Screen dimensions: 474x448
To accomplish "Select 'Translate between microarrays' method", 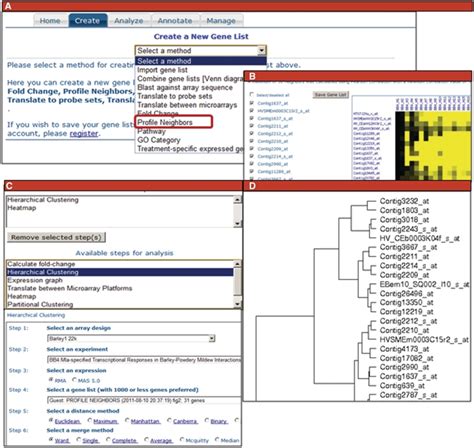I will tap(187, 105).
